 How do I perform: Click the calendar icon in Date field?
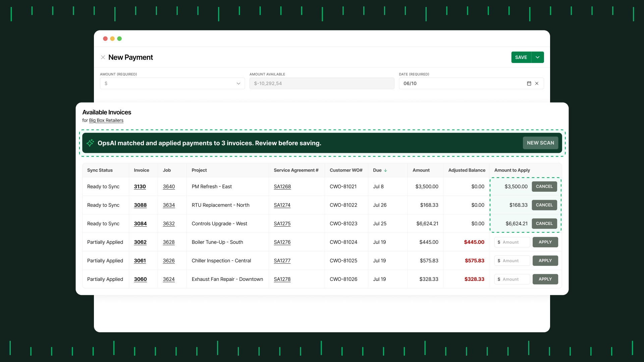click(x=529, y=83)
